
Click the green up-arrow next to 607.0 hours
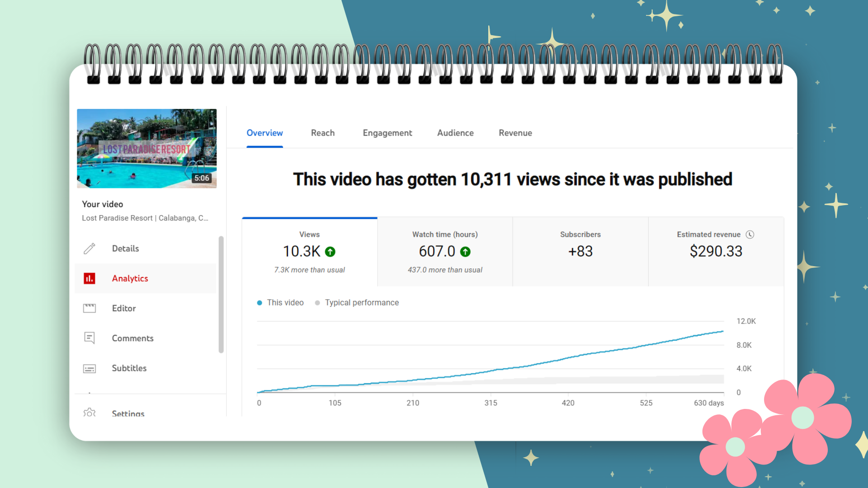pos(465,252)
